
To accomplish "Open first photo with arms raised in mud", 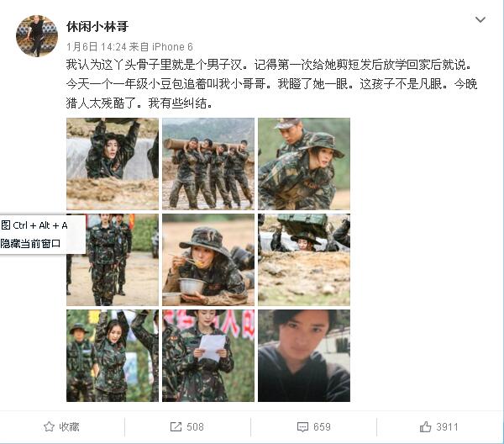I will (x=113, y=164).
